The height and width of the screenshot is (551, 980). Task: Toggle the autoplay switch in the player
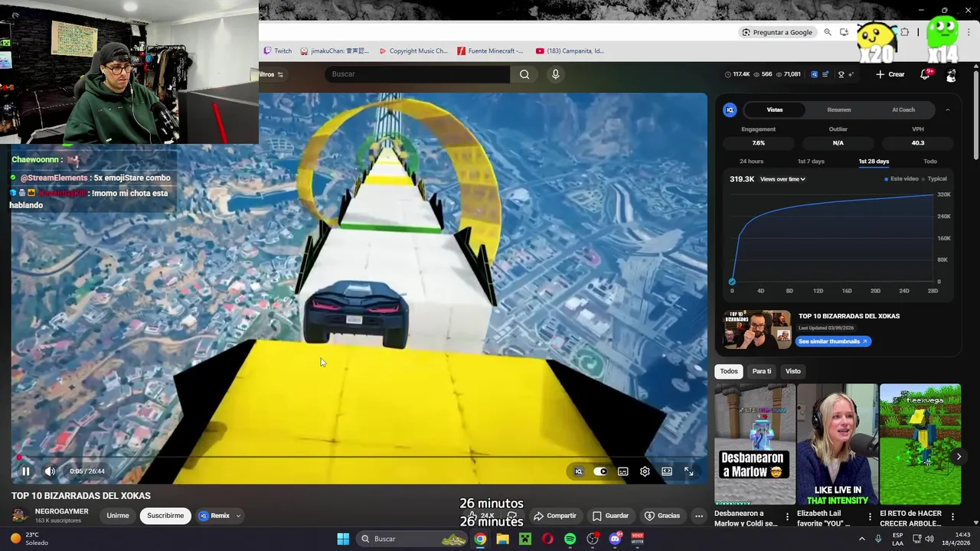point(600,471)
